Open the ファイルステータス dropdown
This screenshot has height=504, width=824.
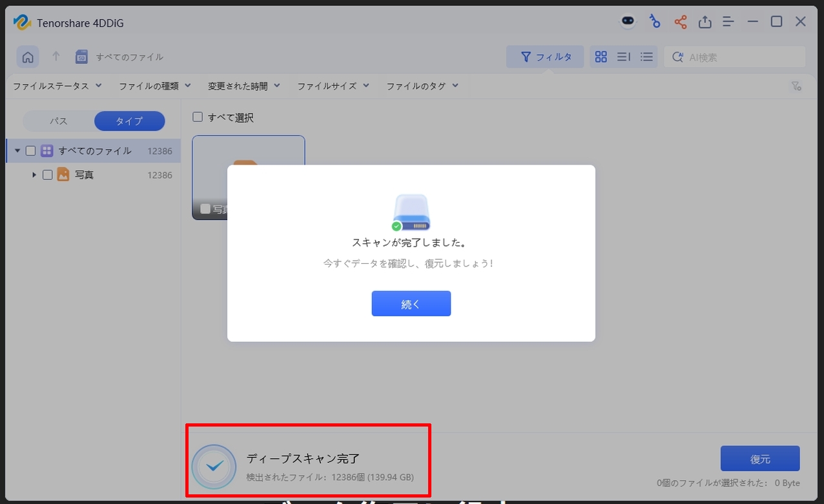[x=57, y=86]
